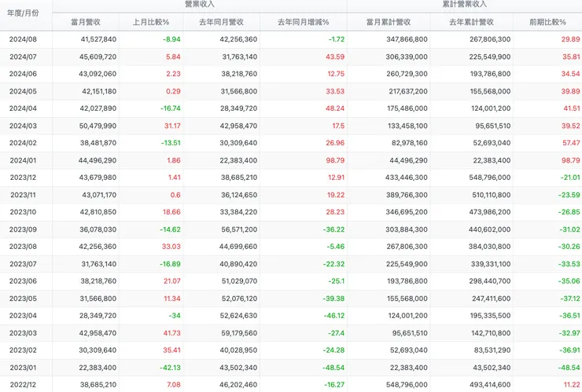Click period comparison value -37.12

569,299
